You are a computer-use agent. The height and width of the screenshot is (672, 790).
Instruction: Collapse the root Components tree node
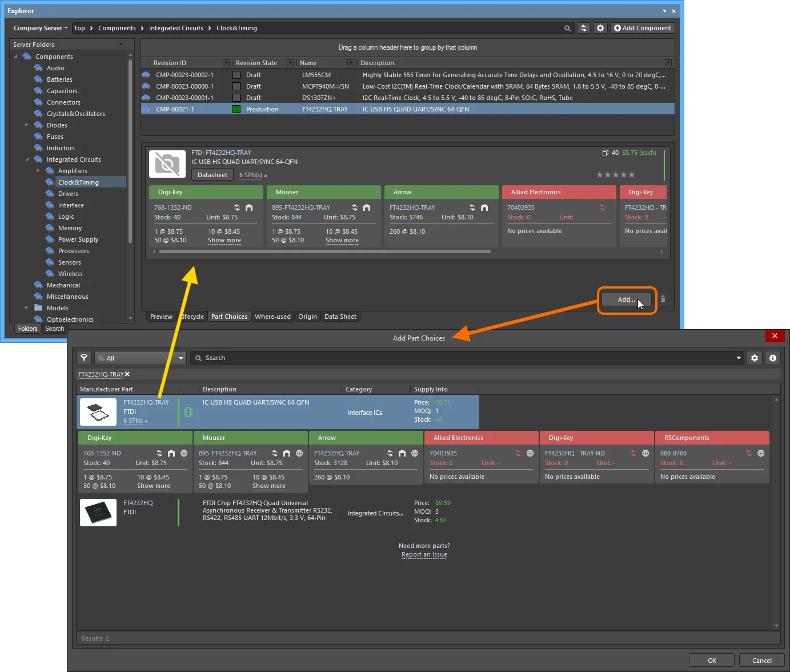(x=15, y=57)
